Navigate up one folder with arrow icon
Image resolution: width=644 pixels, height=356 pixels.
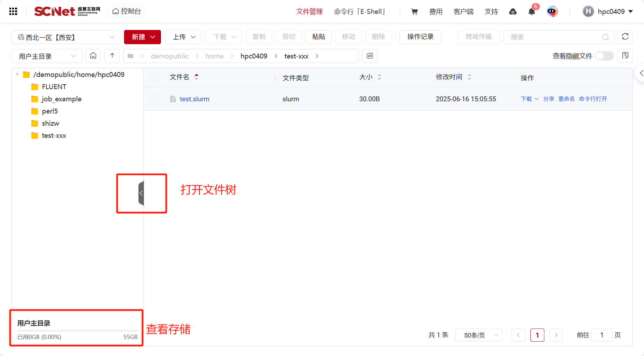(x=112, y=56)
